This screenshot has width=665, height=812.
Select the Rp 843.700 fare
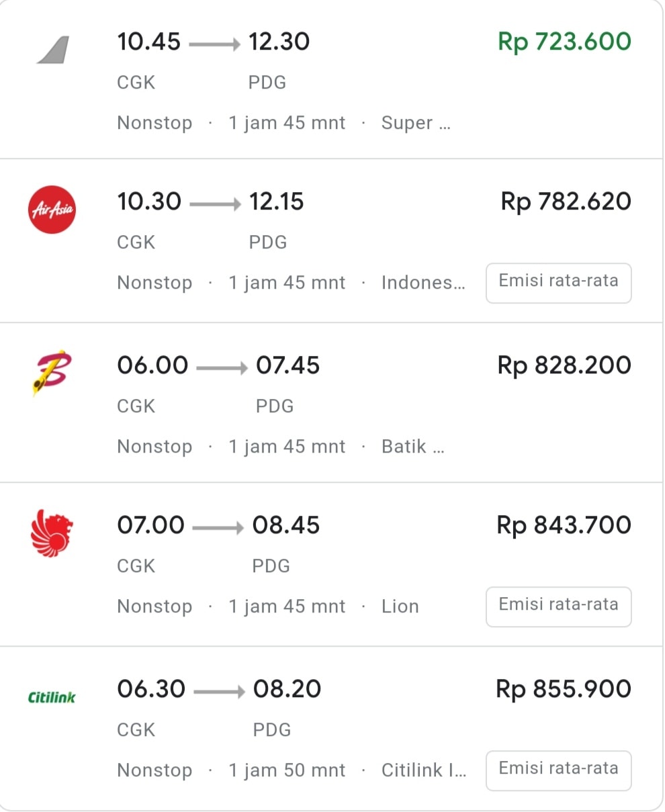(x=564, y=525)
